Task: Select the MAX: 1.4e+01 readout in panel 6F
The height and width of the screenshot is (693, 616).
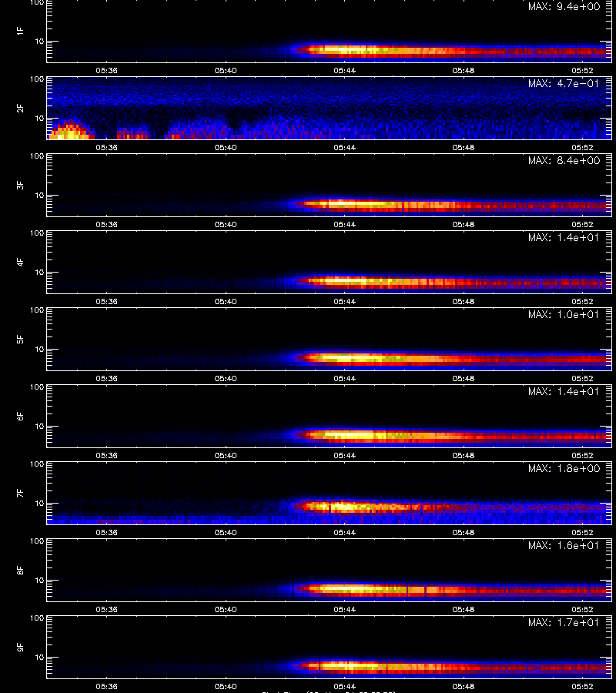Action: 564,392
